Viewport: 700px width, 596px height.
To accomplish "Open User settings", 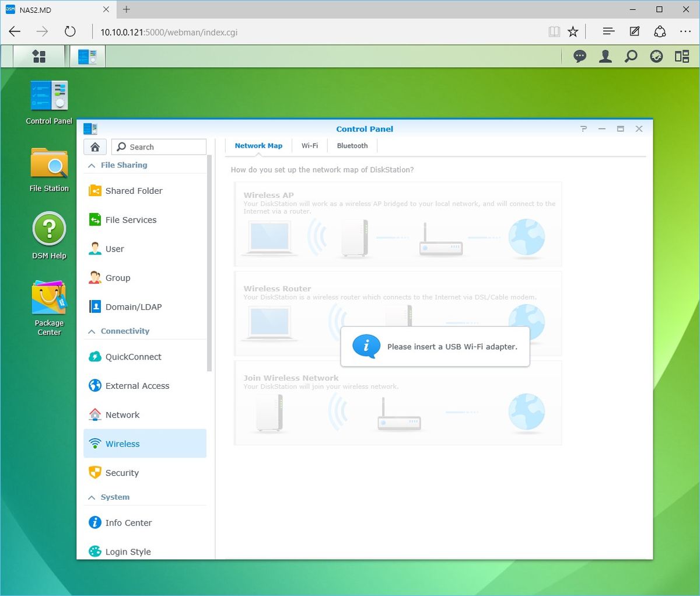I will coord(145,249).
